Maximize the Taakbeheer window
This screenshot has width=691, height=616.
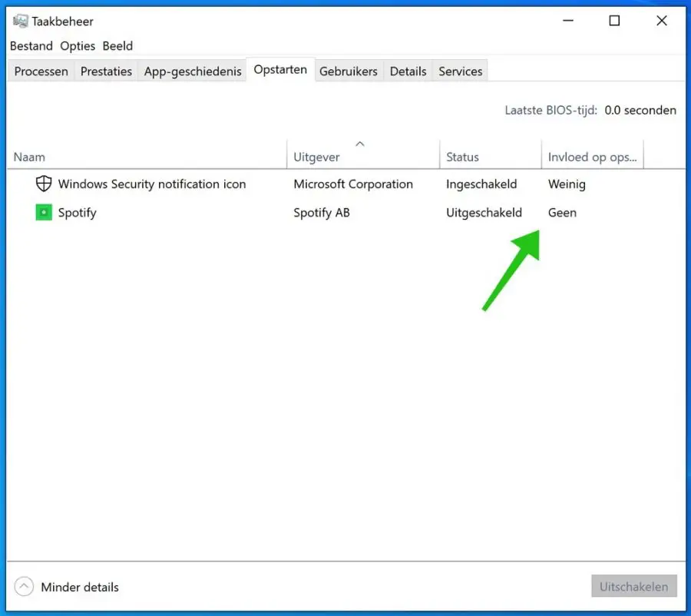(x=614, y=21)
